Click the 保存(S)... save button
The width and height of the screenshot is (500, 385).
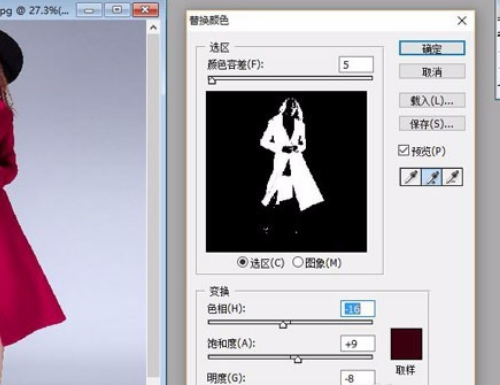(432, 124)
